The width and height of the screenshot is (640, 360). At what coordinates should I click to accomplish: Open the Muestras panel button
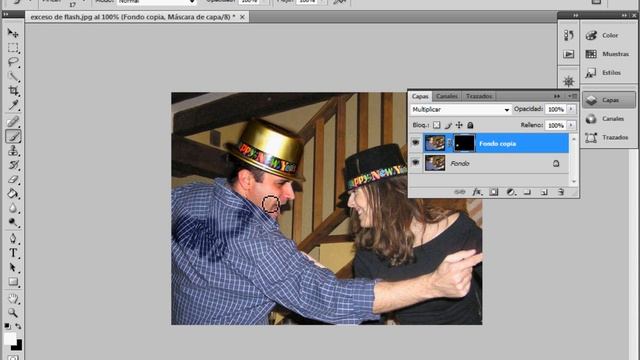(x=609, y=54)
